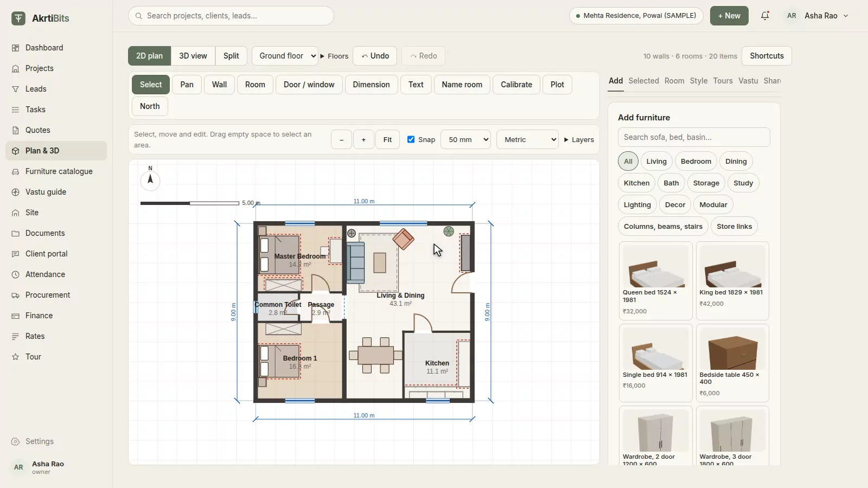Click the Fit zoom button
The width and height of the screenshot is (868, 488).
point(387,139)
